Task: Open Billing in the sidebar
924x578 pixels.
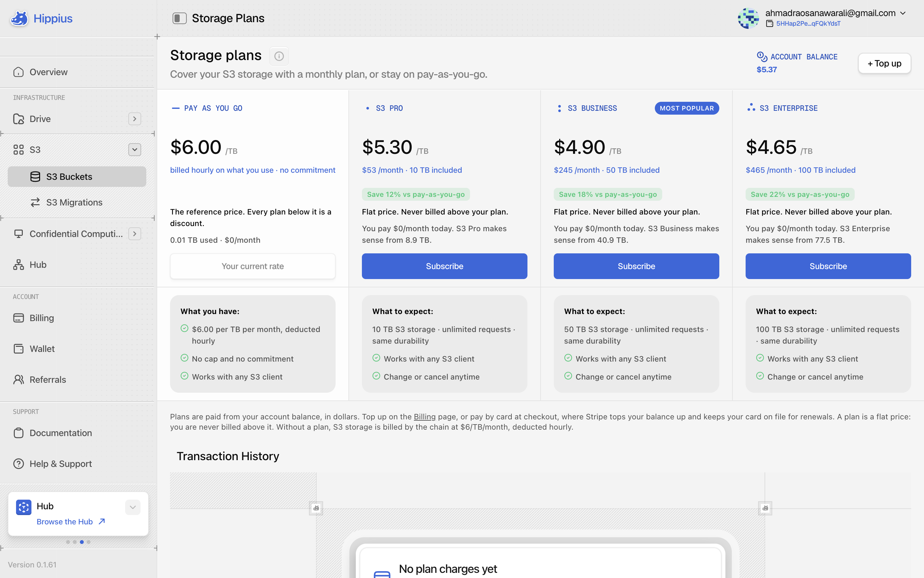Action: pos(42,318)
